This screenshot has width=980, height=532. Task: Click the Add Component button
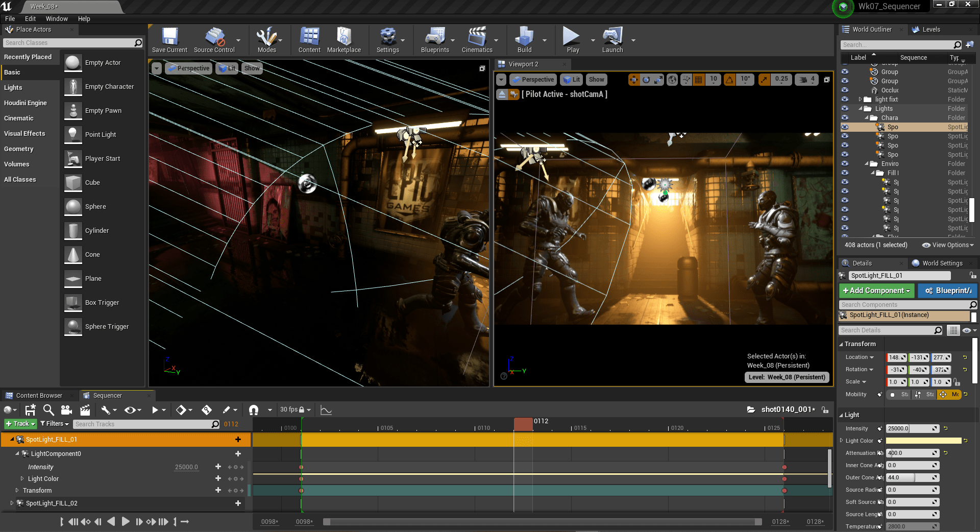[x=876, y=291]
